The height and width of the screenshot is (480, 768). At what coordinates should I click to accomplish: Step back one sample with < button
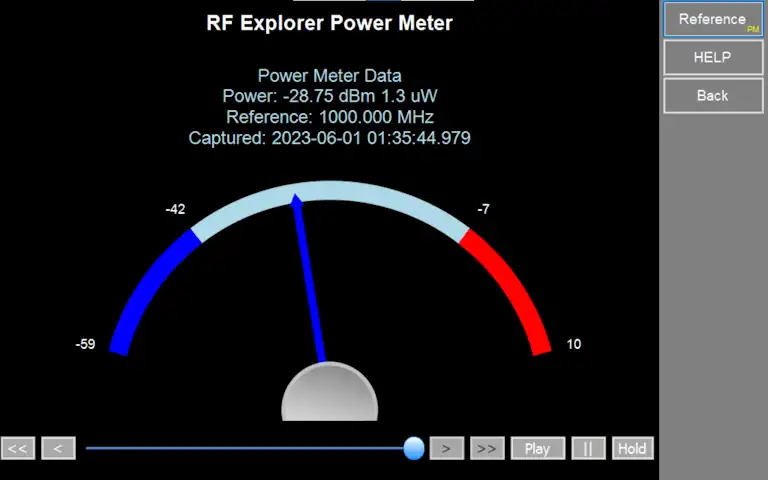[x=58, y=448]
